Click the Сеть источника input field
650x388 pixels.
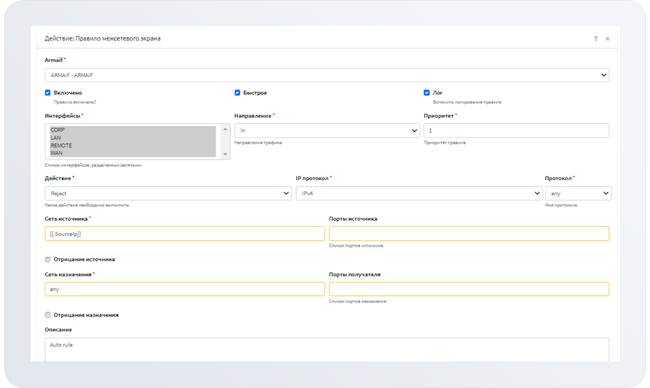[x=185, y=234]
